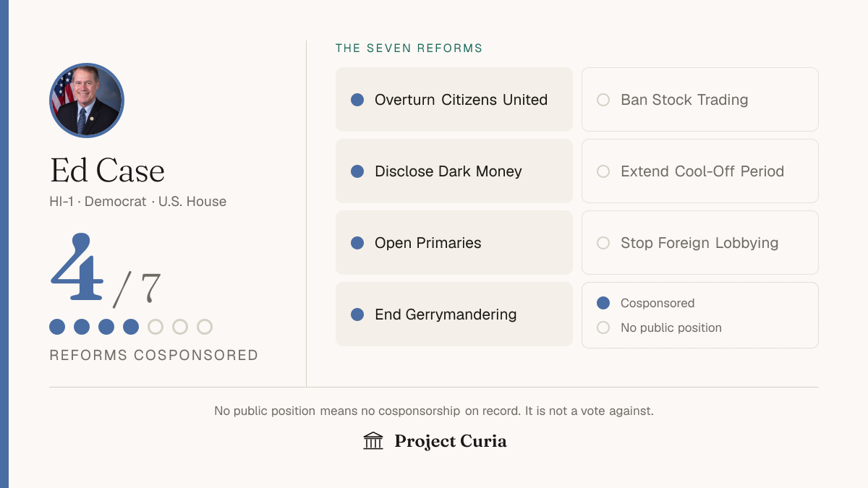The image size is (868, 488).
Task: Click the empty circle beside Stop Foreign Lobbying
Action: [603, 243]
